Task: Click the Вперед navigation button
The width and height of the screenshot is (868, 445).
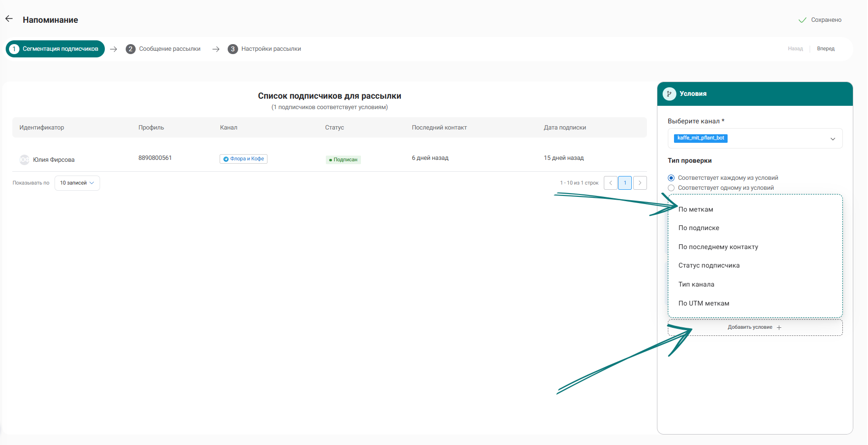Action: tap(825, 48)
